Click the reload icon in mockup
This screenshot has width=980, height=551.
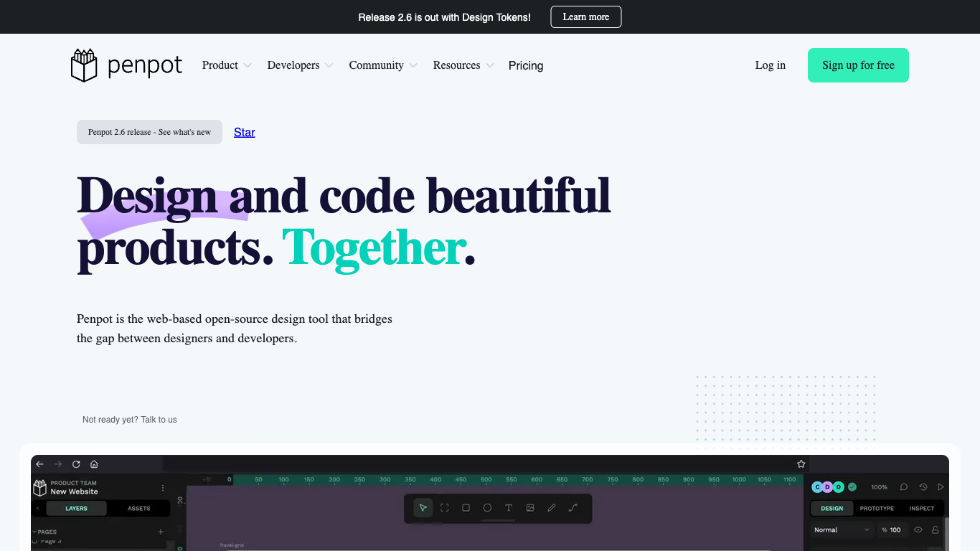pyautogui.click(x=76, y=464)
